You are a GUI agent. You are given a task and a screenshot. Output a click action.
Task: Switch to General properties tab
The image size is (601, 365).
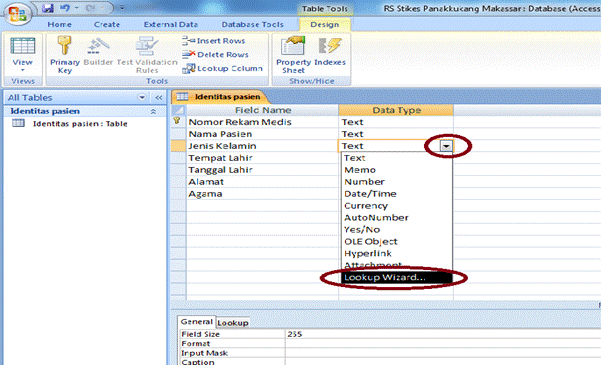(x=197, y=322)
